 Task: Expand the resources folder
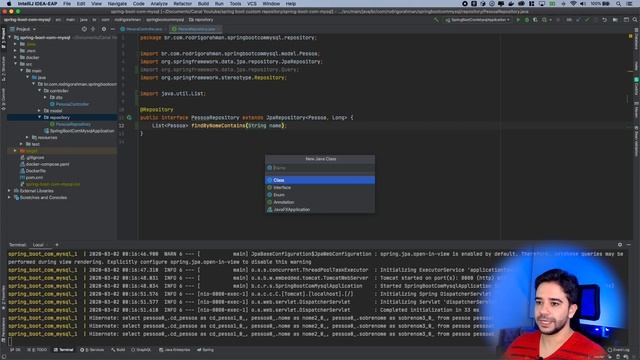point(28,138)
